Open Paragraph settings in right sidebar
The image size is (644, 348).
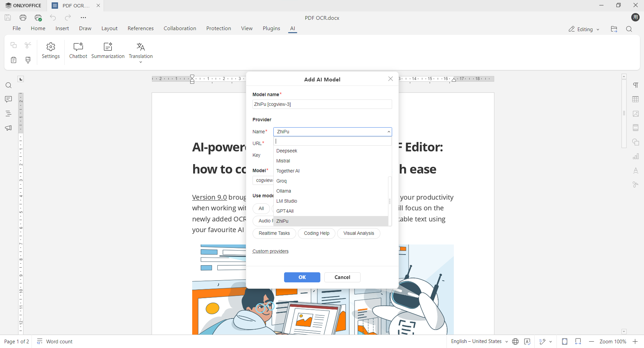(636, 85)
